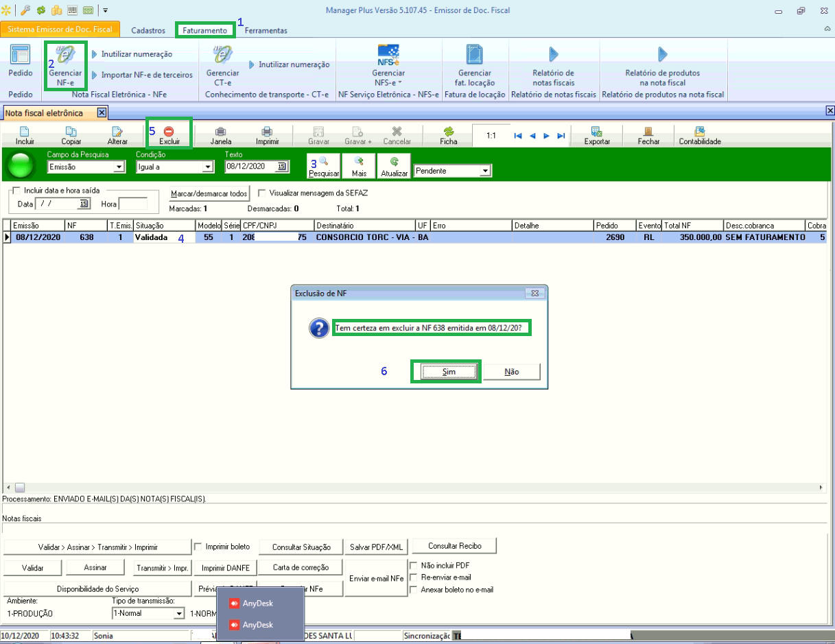
Task: Check the Imprimir boleto option
Action: pyautogui.click(x=198, y=547)
